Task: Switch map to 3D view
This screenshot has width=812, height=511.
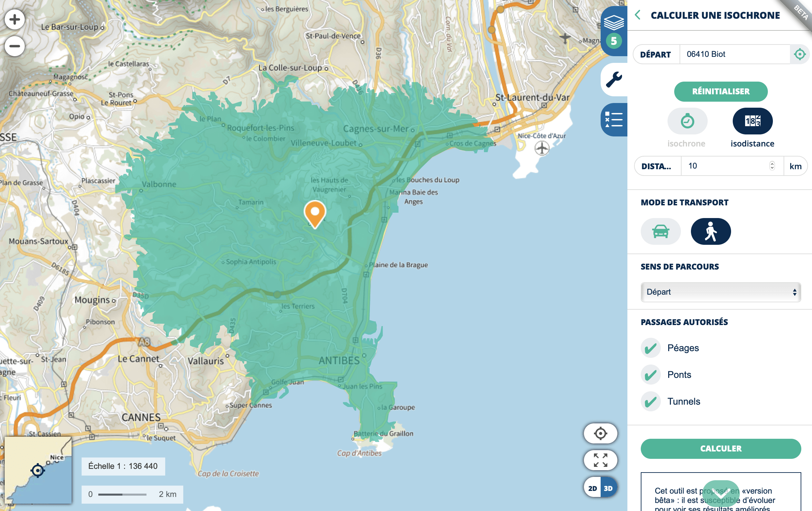Action: pos(608,488)
